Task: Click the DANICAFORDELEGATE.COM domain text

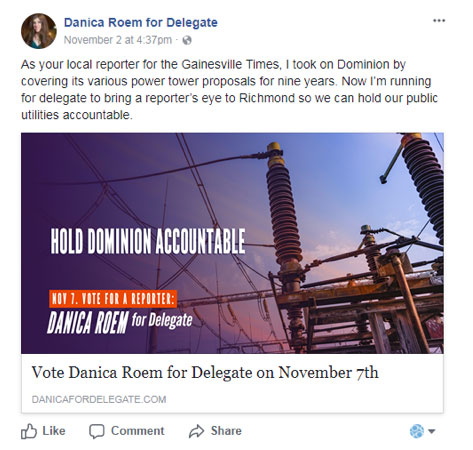Action: (99, 399)
